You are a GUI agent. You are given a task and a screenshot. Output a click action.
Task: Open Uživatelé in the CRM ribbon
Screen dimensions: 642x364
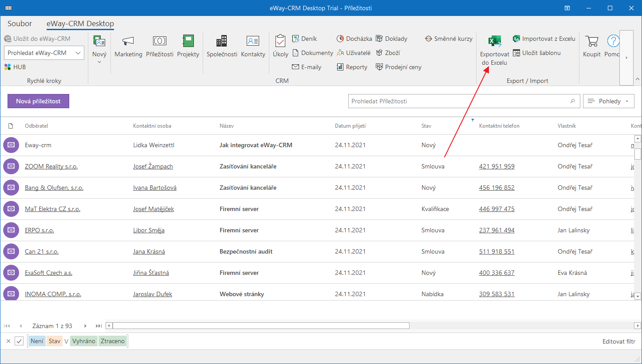(353, 53)
